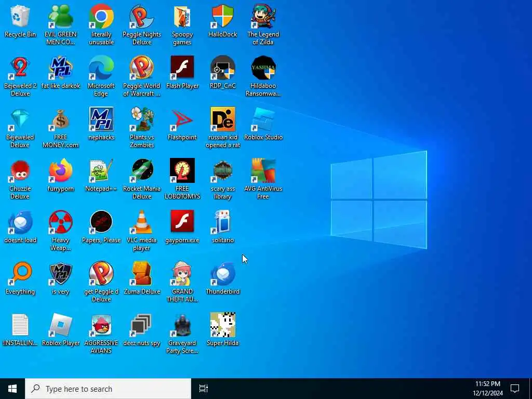Select the AVG AntiVirus Free shortcut
The width and height of the screenshot is (532, 399).
(263, 170)
